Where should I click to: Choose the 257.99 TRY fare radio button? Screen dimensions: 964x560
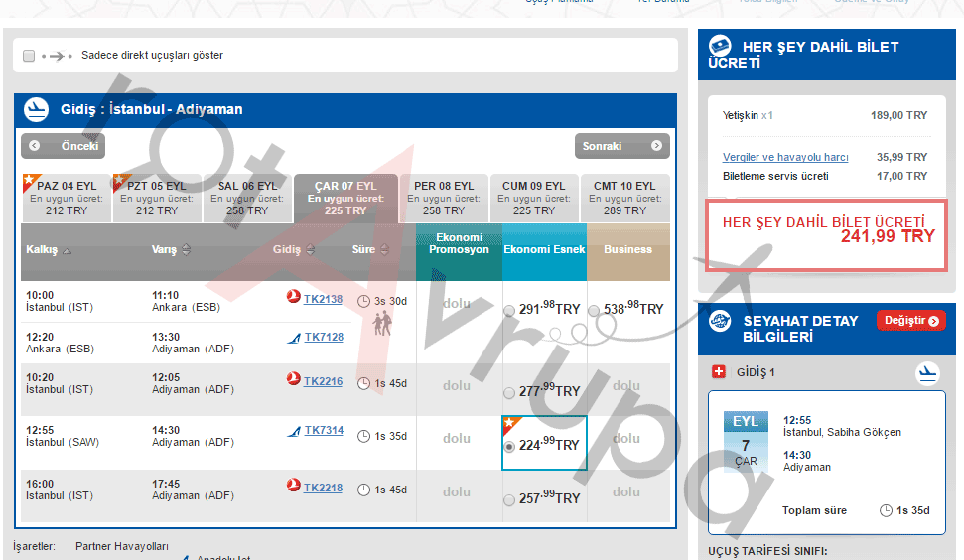[x=509, y=500]
